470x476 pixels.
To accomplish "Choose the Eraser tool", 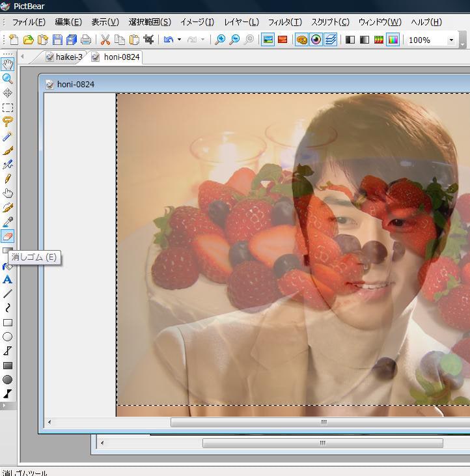I will (8, 236).
